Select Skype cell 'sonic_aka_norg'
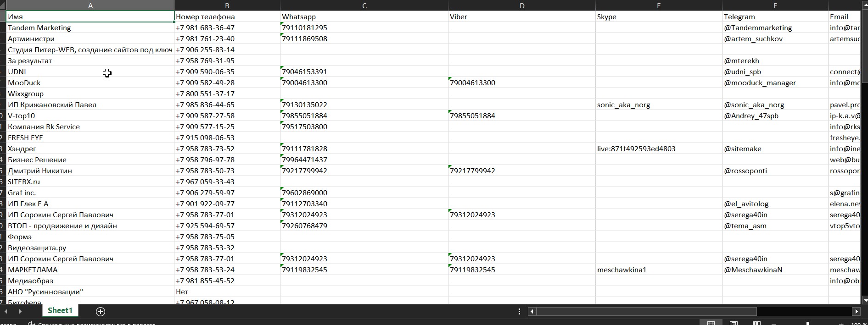The image size is (868, 325). (659, 105)
